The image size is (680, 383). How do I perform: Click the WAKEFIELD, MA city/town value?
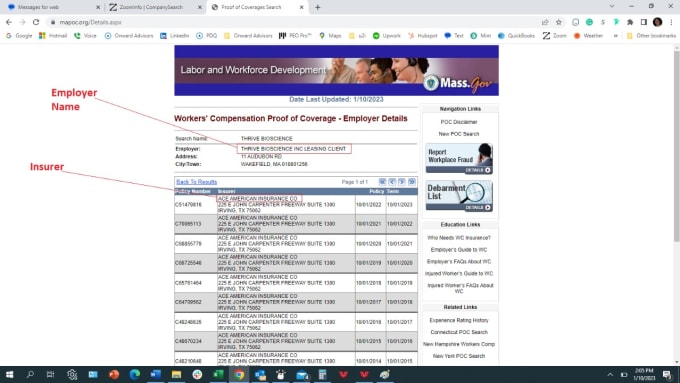[274, 164]
